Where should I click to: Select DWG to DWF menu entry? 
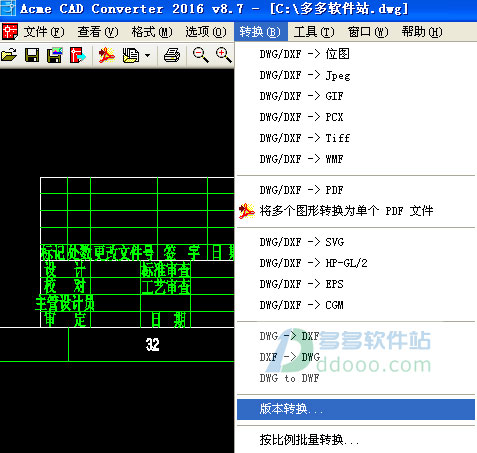click(356, 378)
